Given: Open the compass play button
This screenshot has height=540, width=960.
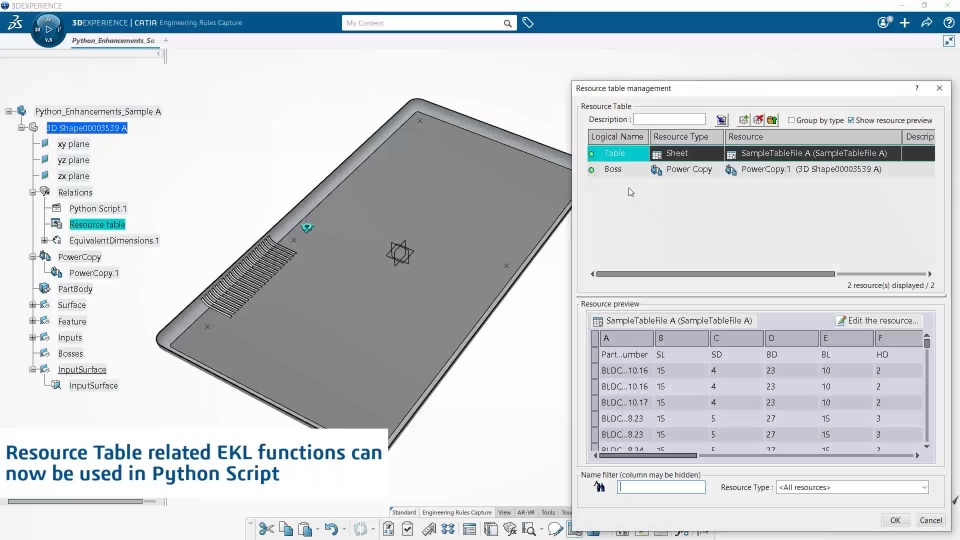Looking at the screenshot, I should pos(48,29).
